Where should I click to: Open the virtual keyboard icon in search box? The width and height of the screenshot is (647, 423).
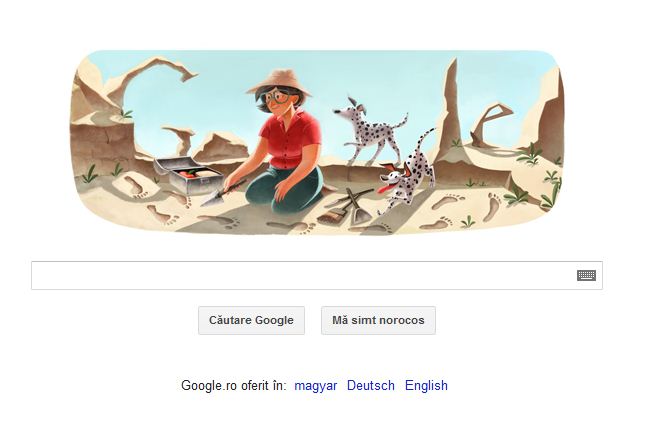tap(586, 275)
